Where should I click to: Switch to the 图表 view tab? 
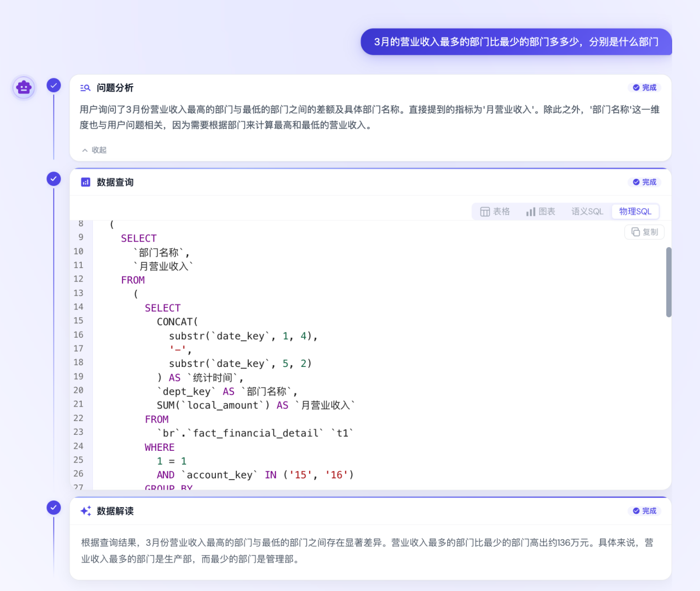pyautogui.click(x=540, y=211)
